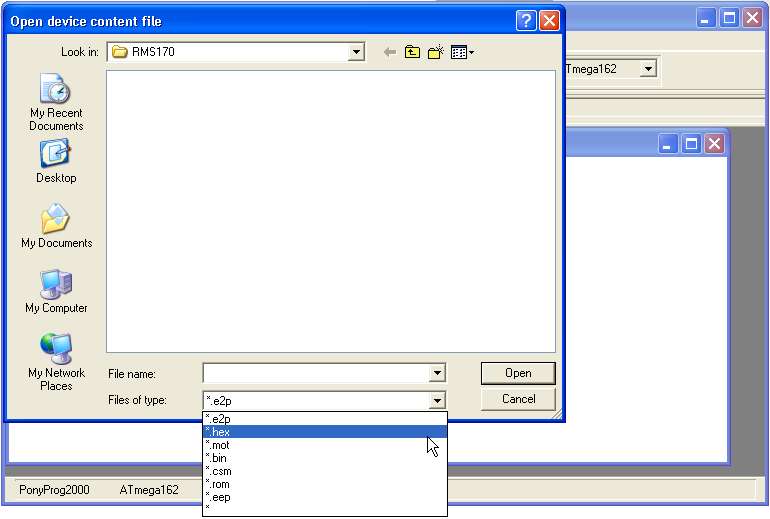Select My Computer in places bar
This screenshot has width=770, height=519.
pos(56,291)
